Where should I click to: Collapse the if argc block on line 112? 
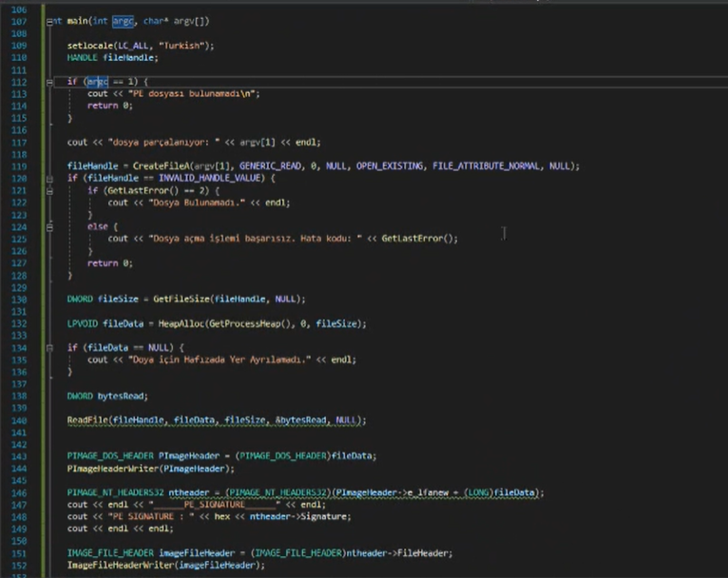(x=49, y=82)
